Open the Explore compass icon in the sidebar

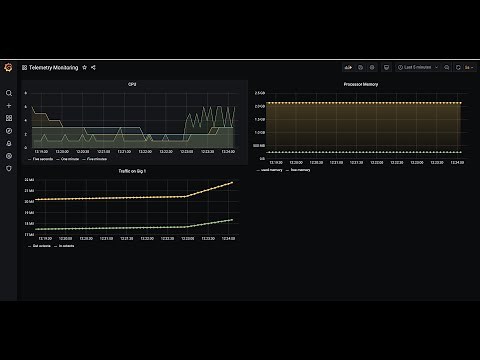click(x=9, y=131)
